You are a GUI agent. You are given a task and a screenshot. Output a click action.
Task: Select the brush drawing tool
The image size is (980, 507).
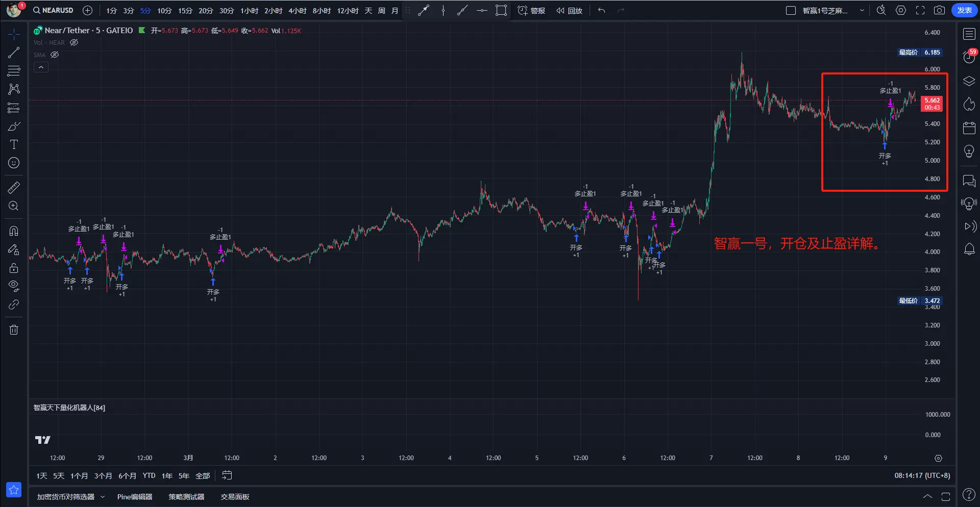pyautogui.click(x=14, y=126)
